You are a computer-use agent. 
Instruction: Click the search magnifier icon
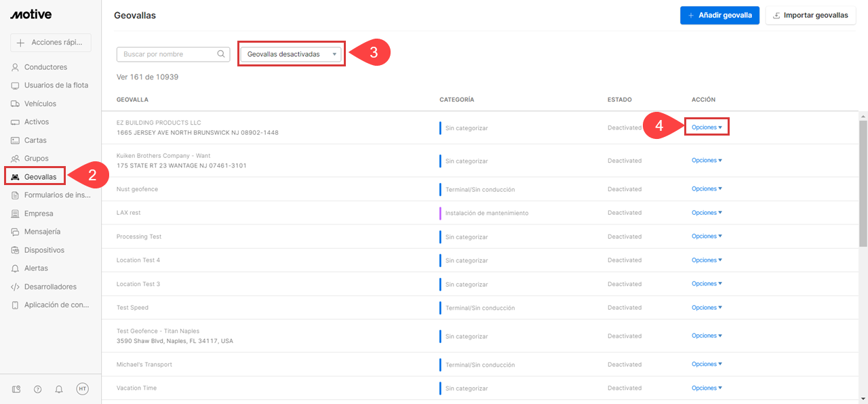[x=221, y=54]
